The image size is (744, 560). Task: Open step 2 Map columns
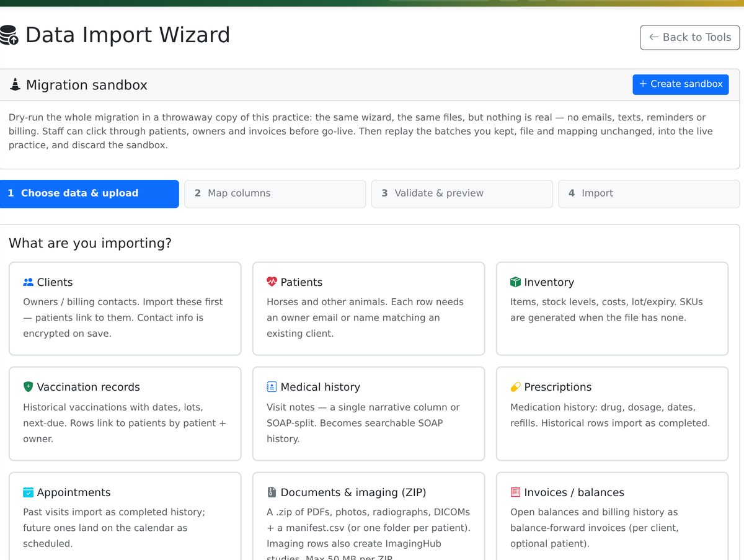pyautogui.click(x=275, y=193)
